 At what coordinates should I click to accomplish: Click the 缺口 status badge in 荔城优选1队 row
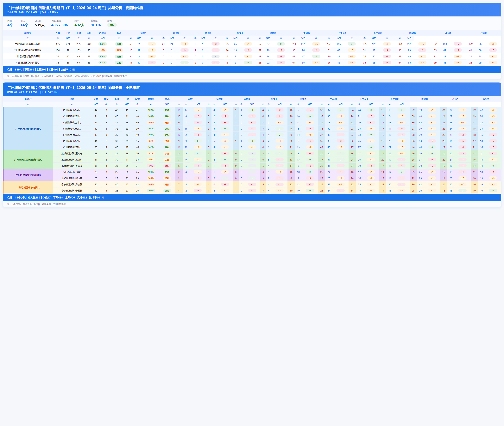pos(167,166)
